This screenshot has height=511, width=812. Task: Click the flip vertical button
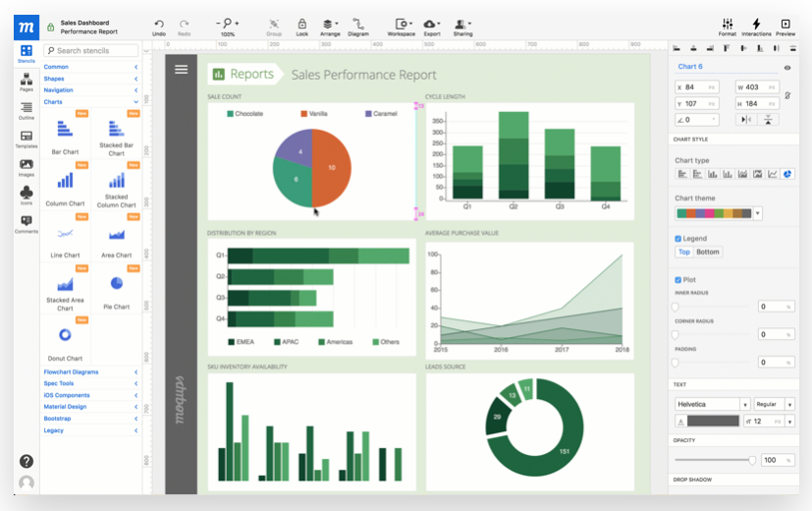(x=768, y=120)
